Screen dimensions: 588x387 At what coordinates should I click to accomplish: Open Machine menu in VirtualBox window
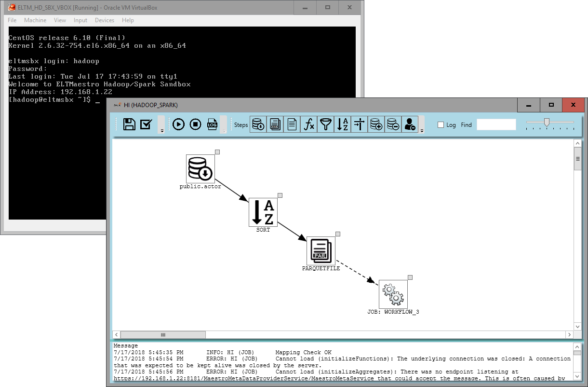point(35,20)
